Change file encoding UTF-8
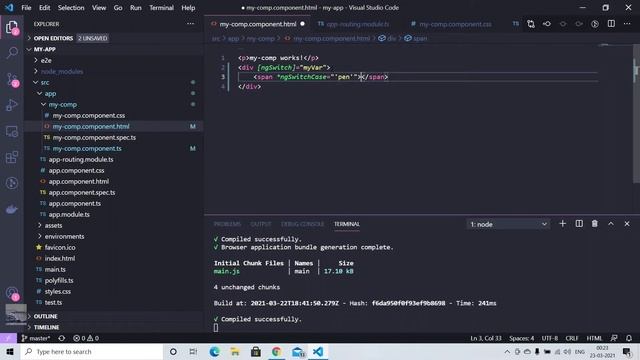640x360 pixels. pyautogui.click(x=549, y=338)
